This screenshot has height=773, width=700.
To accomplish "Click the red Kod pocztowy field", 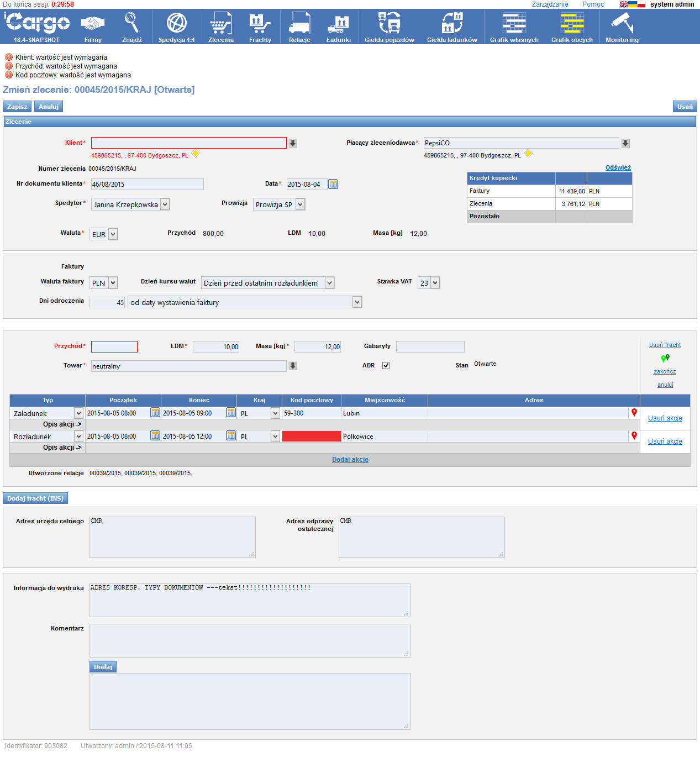I will click(x=311, y=437).
